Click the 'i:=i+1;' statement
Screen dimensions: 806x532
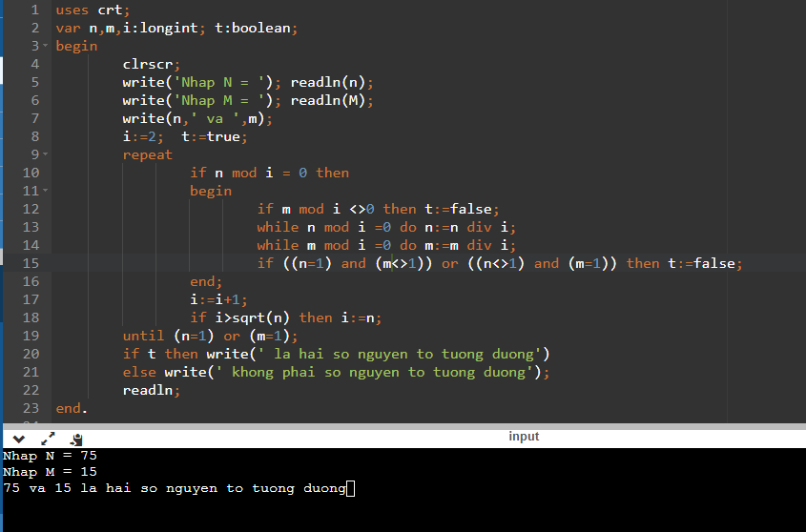tap(219, 299)
